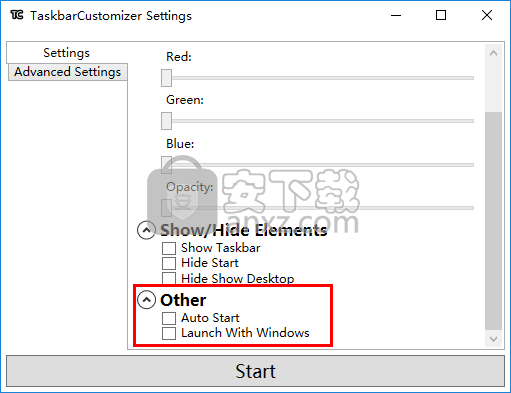Click the Green slider thumb
Screen dimensions: 511x393
coord(166,121)
